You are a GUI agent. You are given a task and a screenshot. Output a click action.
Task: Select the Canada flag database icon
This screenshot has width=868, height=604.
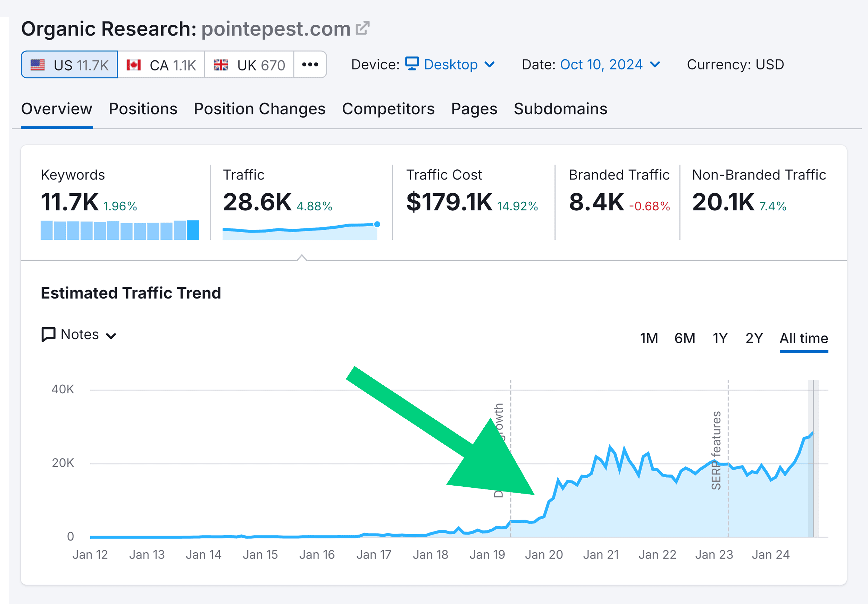134,64
